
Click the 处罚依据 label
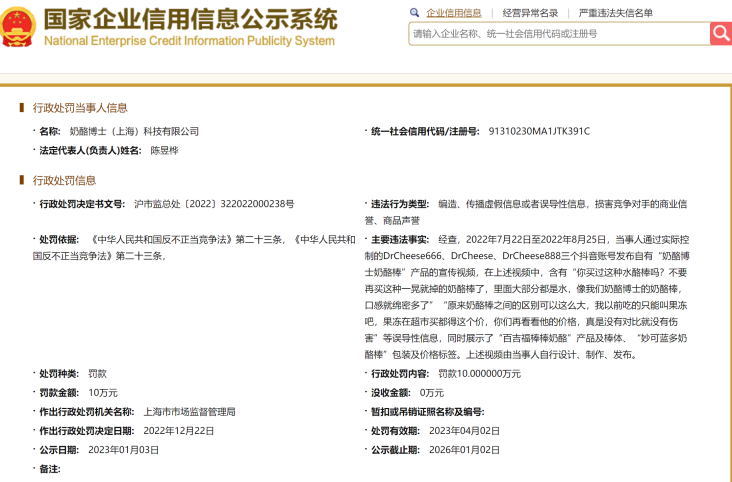59,240
